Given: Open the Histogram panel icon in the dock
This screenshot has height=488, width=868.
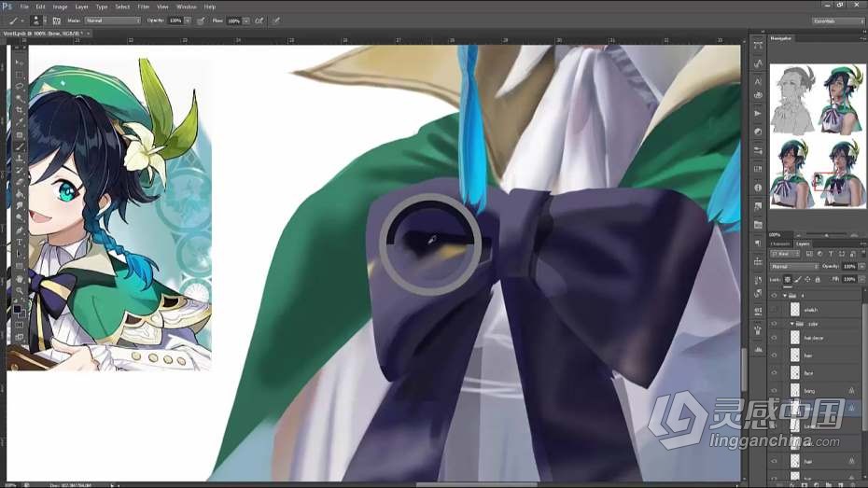Looking at the screenshot, I should point(758,349).
